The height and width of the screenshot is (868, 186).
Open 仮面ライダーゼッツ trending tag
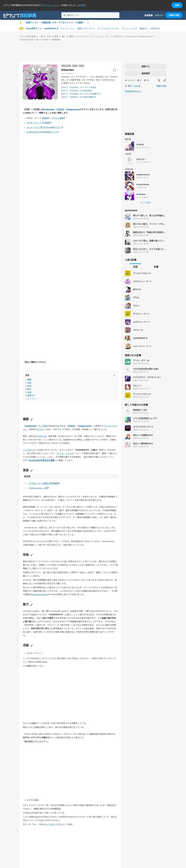pyautogui.click(x=86, y=29)
